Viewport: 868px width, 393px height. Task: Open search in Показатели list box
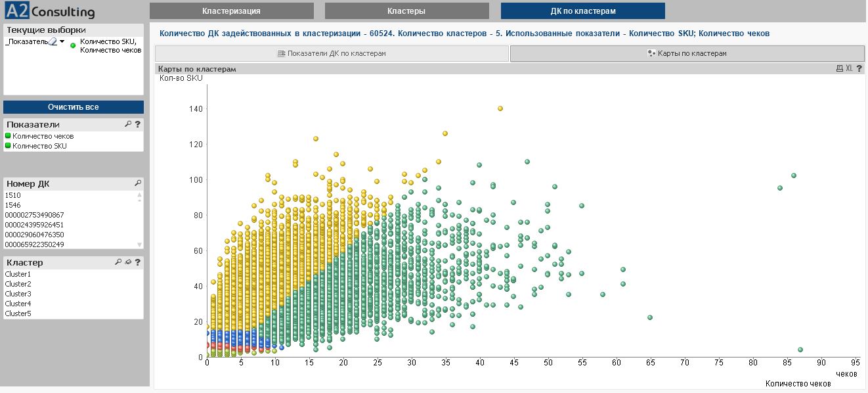point(128,124)
